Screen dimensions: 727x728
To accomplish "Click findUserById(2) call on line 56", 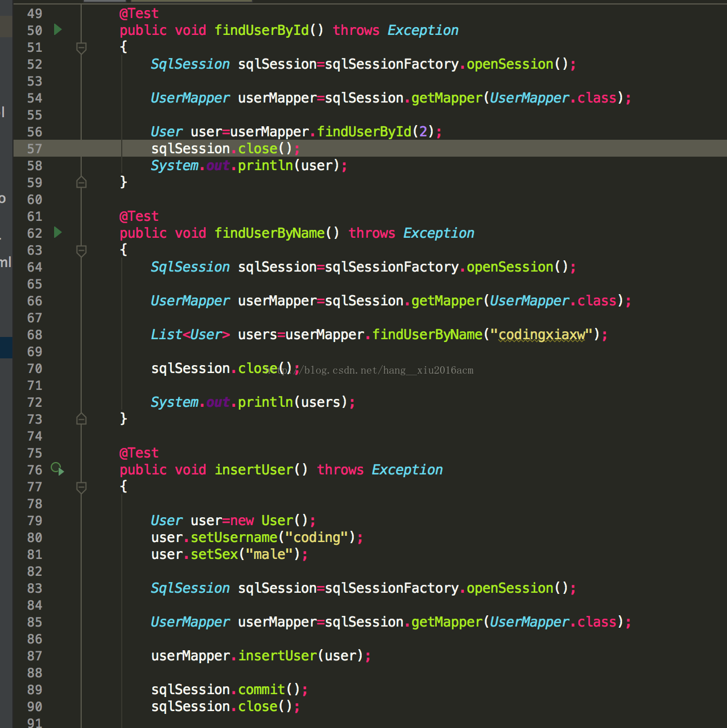I will click(375, 132).
